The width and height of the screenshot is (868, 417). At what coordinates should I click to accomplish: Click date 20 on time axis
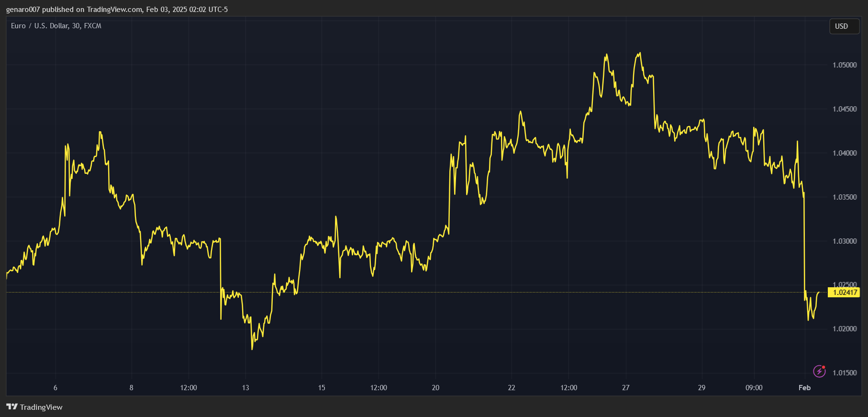[x=435, y=388]
